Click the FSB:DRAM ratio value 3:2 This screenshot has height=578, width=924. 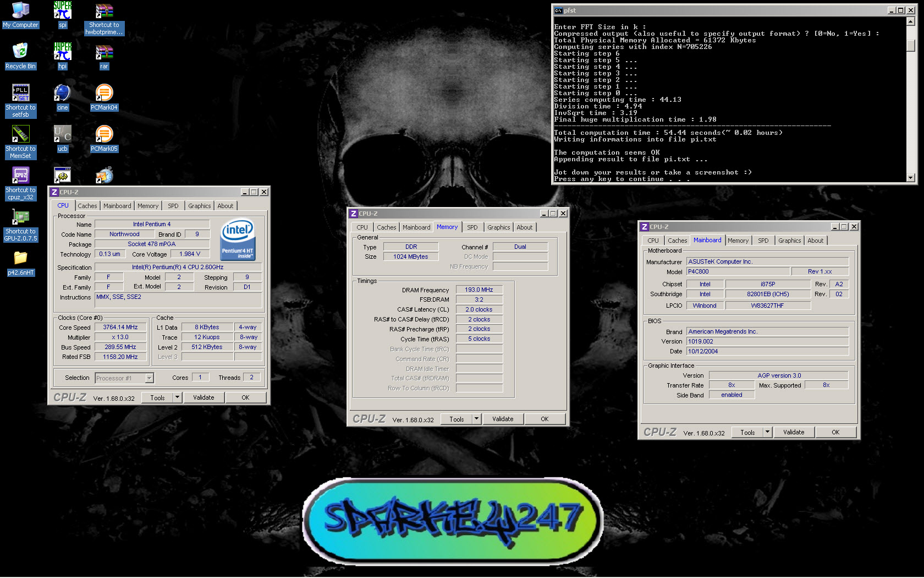pyautogui.click(x=479, y=299)
